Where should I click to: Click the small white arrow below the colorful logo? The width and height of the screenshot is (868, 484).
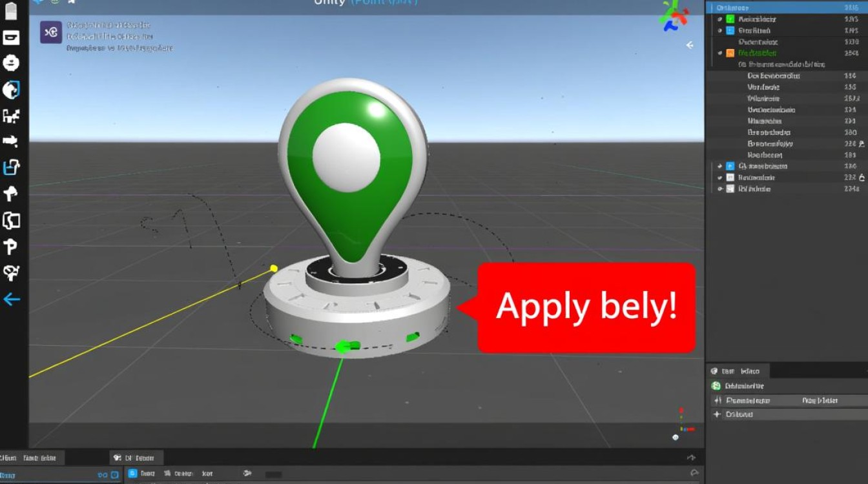pos(690,45)
